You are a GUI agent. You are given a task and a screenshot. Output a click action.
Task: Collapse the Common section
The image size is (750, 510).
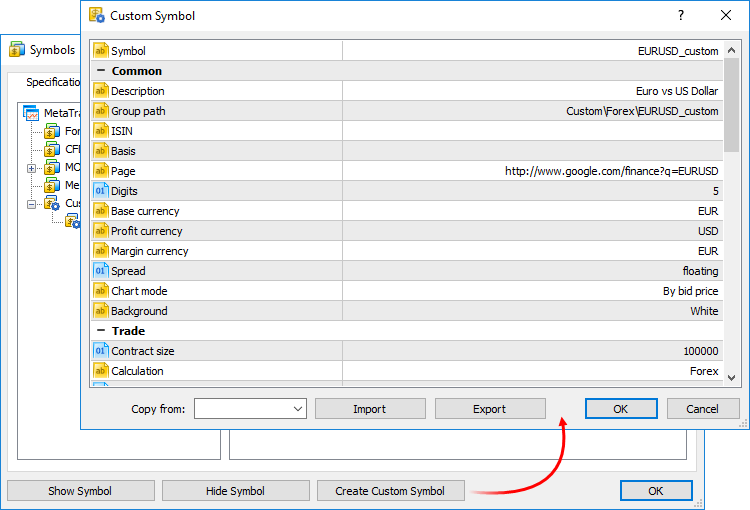[x=100, y=71]
